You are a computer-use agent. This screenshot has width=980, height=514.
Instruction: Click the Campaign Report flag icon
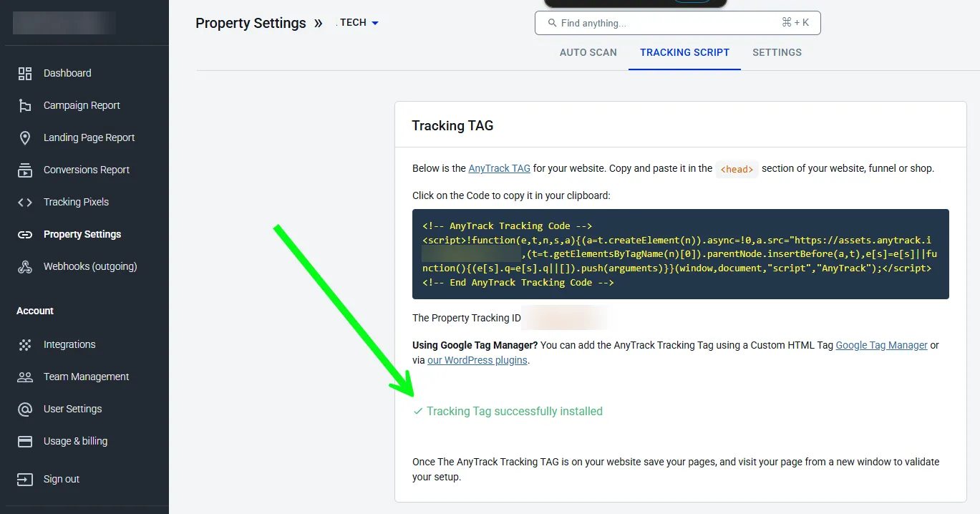(x=25, y=105)
